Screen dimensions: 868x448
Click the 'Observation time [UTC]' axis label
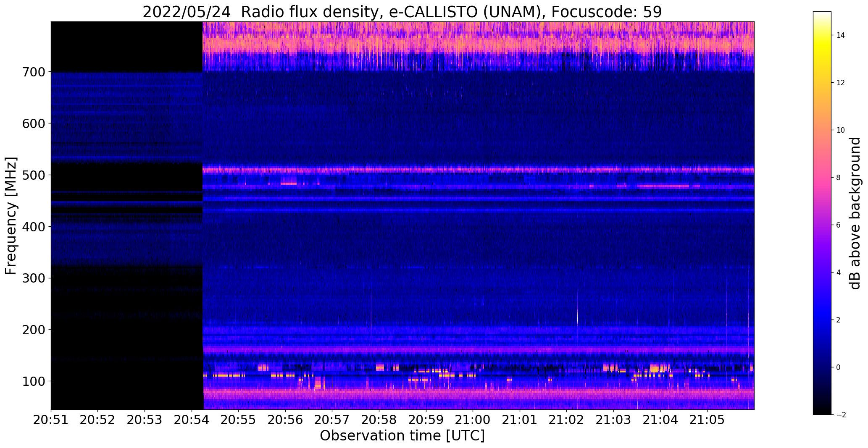tap(402, 436)
